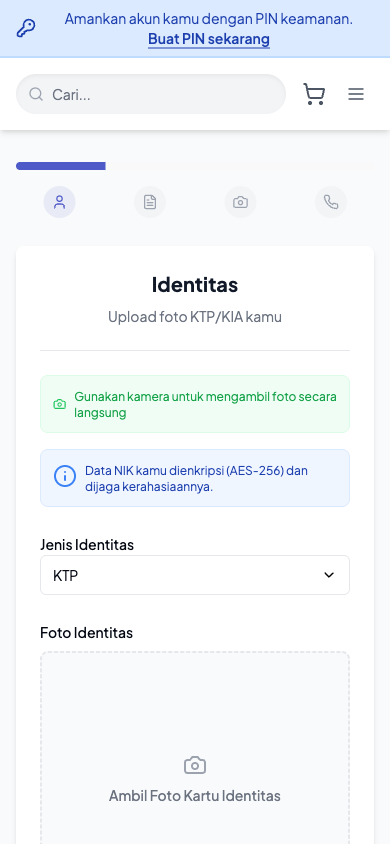
Task: Click the magnifier search icon
Action: point(36,94)
